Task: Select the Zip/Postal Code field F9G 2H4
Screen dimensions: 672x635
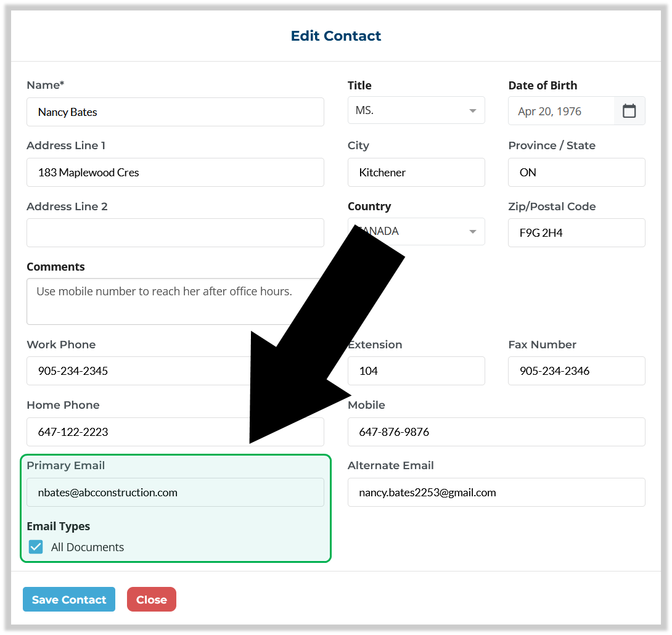Action: 576,232
